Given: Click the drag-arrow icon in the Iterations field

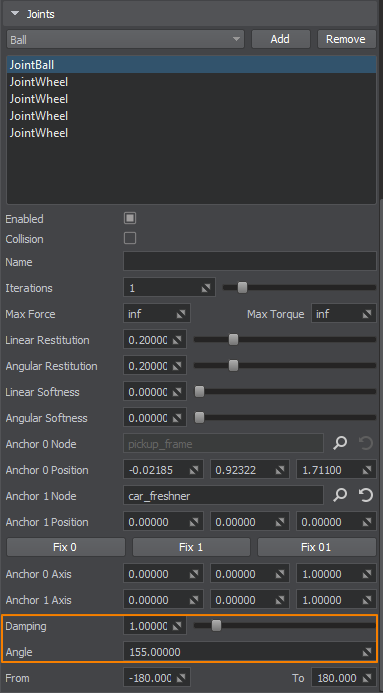Looking at the screenshot, I should click(206, 288).
